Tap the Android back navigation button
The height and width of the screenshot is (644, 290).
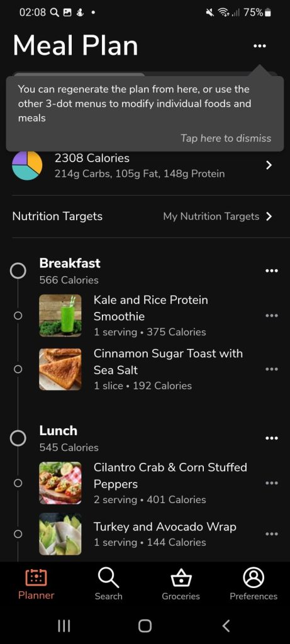(225, 626)
